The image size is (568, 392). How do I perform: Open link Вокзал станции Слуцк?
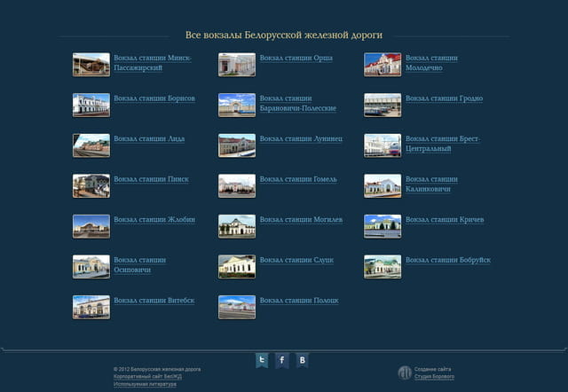(296, 260)
